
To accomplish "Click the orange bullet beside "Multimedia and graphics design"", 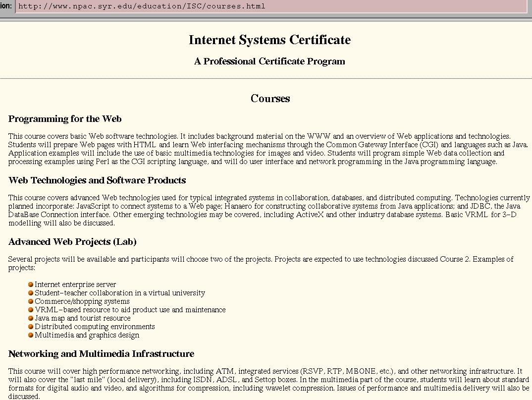I will click(x=31, y=335).
